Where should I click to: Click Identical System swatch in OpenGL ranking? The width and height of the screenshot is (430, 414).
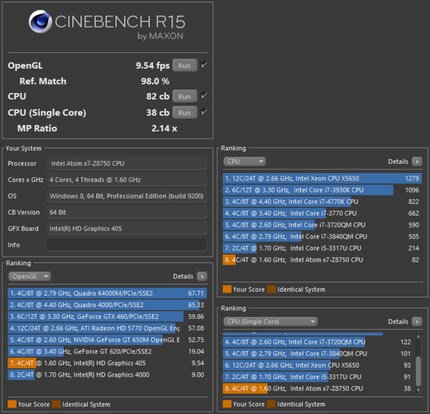[56, 404]
